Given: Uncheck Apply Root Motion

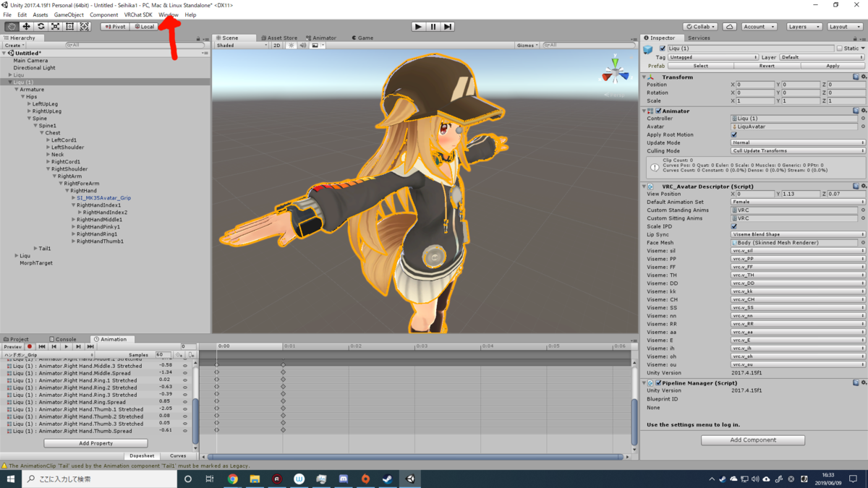Looking at the screenshot, I should pos(734,134).
